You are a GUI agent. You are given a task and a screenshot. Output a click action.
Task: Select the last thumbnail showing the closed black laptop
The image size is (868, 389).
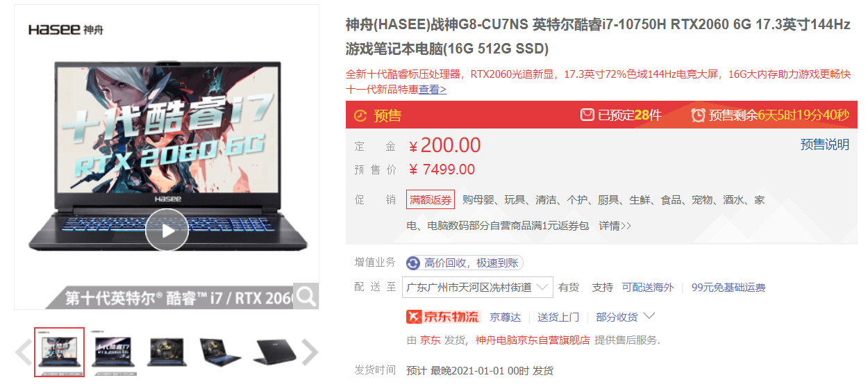pyautogui.click(x=275, y=352)
